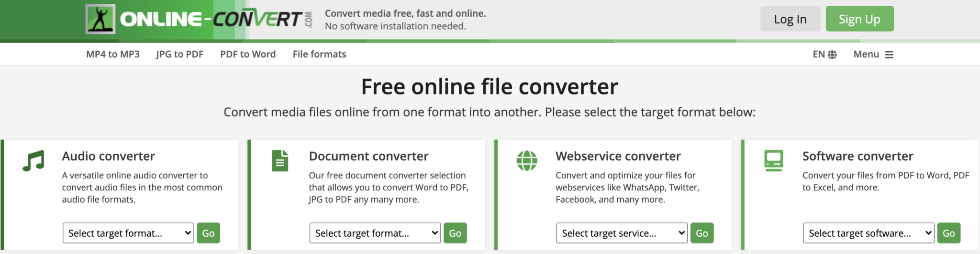Image resolution: width=980 pixels, height=254 pixels.
Task: Click the Document converter file icon
Action: coord(280,161)
